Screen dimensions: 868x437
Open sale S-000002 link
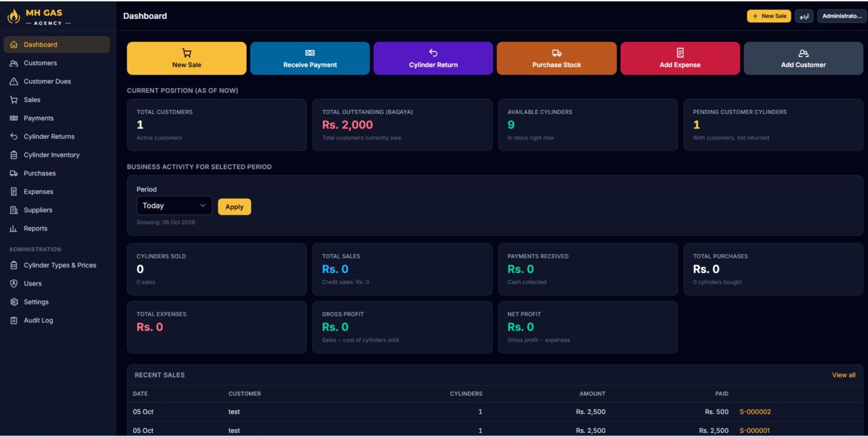pyautogui.click(x=755, y=412)
